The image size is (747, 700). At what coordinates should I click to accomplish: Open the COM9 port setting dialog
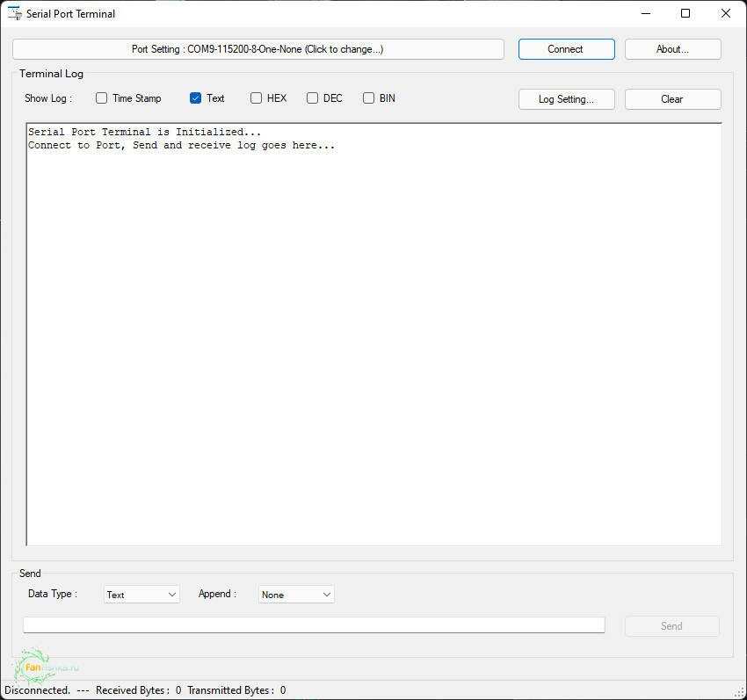coord(257,49)
